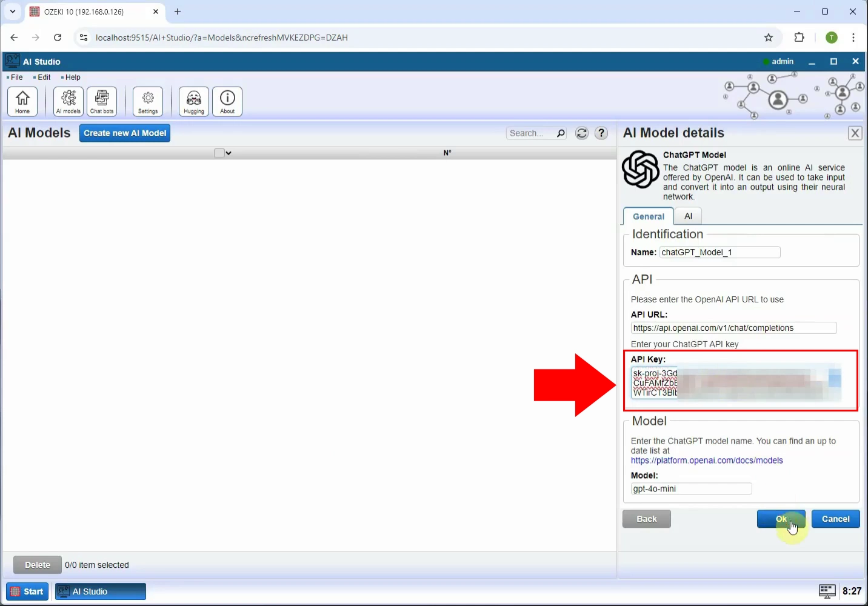Image resolution: width=868 pixels, height=606 pixels.
Task: Open a new browser tab
Action: pyautogui.click(x=178, y=12)
